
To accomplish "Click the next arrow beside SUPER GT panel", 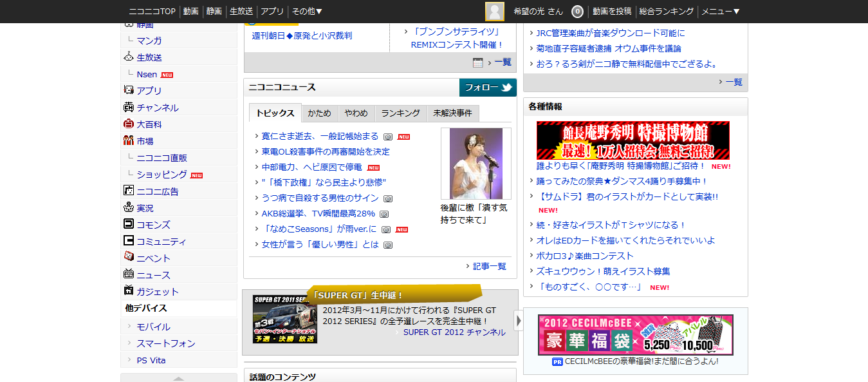I will click(519, 320).
